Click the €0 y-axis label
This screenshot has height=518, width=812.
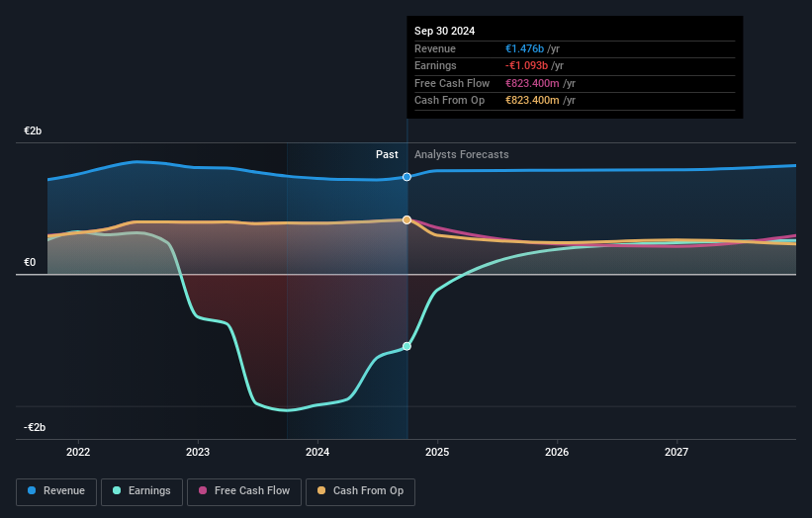click(30, 262)
